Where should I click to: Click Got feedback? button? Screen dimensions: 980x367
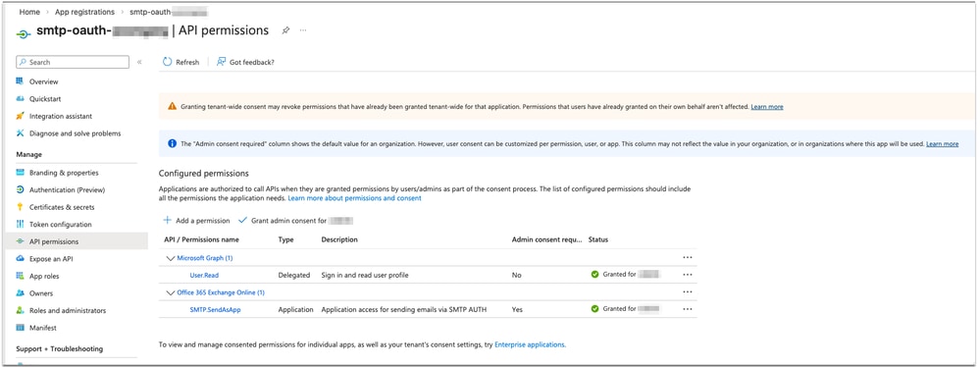(x=245, y=62)
